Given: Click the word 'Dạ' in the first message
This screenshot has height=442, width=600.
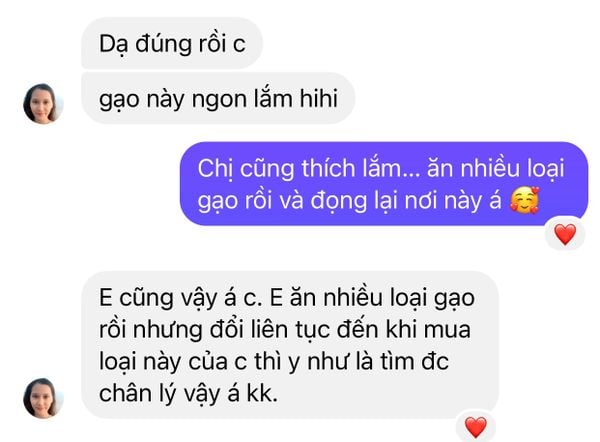Looking at the screenshot, I should pos(114,44).
